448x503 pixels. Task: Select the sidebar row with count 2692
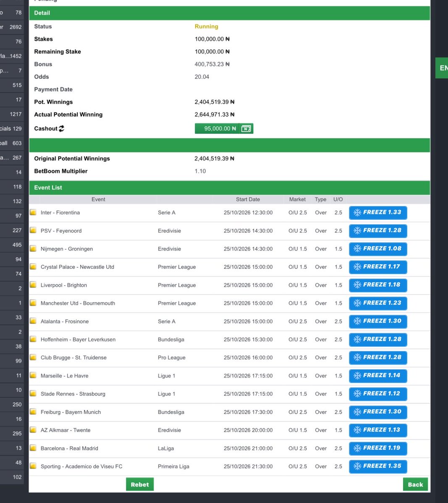[12, 27]
